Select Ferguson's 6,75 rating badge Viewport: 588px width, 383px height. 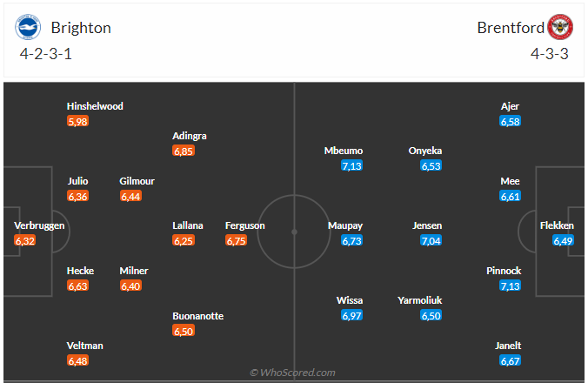click(236, 241)
